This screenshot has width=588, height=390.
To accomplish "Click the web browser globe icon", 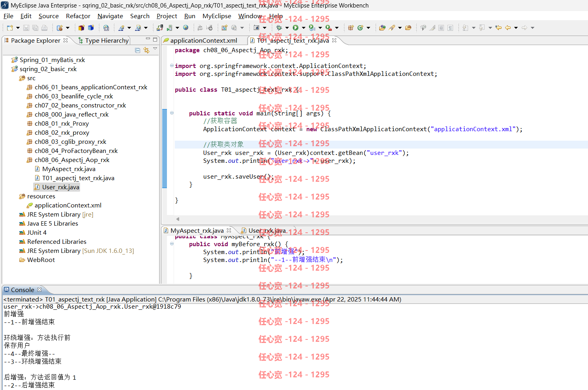I will point(185,28).
